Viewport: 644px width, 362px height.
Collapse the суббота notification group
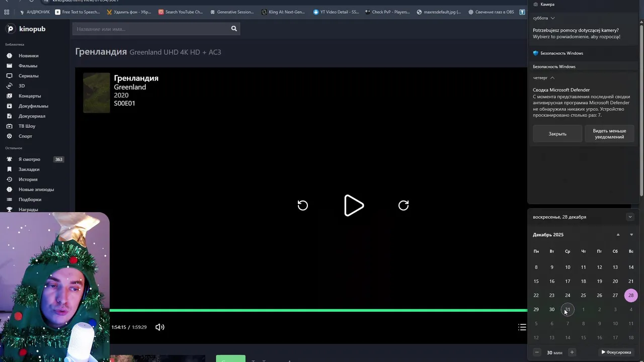pyautogui.click(x=552, y=18)
